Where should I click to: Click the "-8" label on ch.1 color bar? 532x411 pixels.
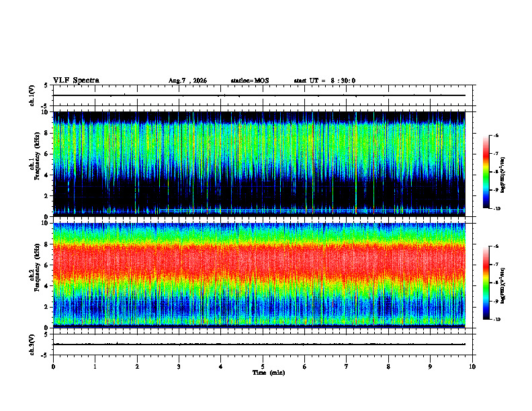coord(496,172)
